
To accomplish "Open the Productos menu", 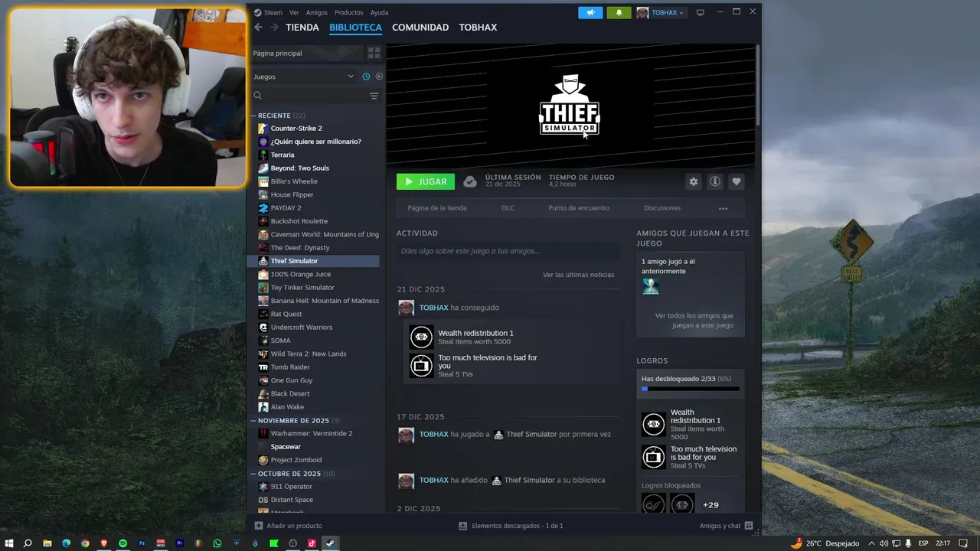I will 349,12.
